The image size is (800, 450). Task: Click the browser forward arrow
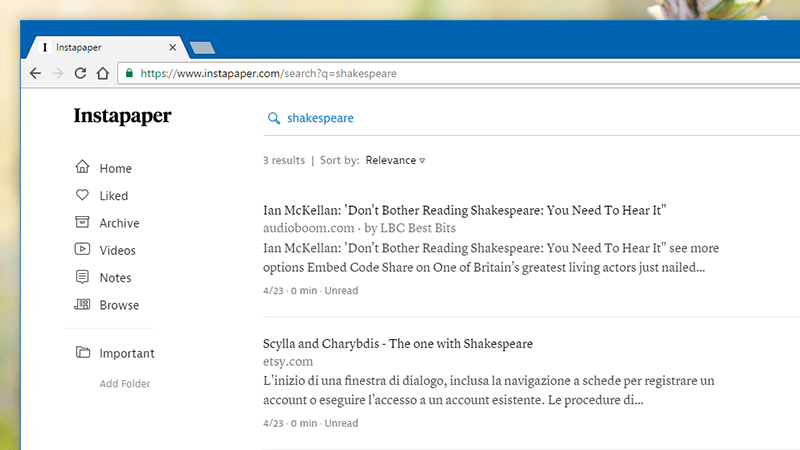(x=58, y=73)
